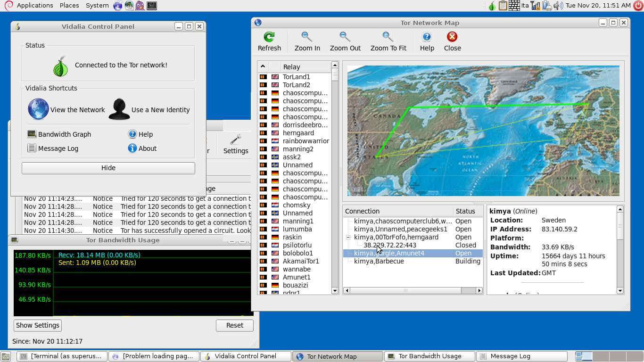Open the Applications menu
The image size is (644, 362).
point(34,5)
